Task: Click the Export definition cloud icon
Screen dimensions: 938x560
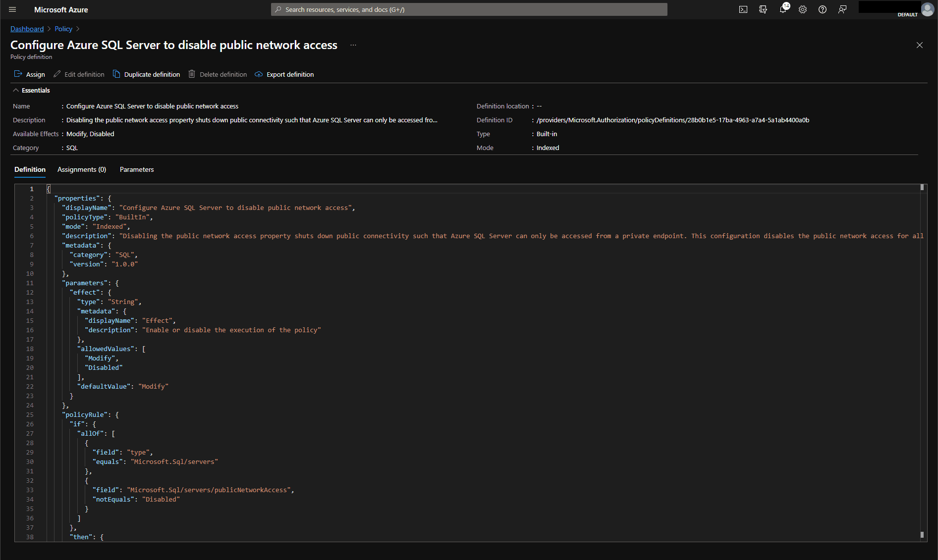Action: coord(259,74)
